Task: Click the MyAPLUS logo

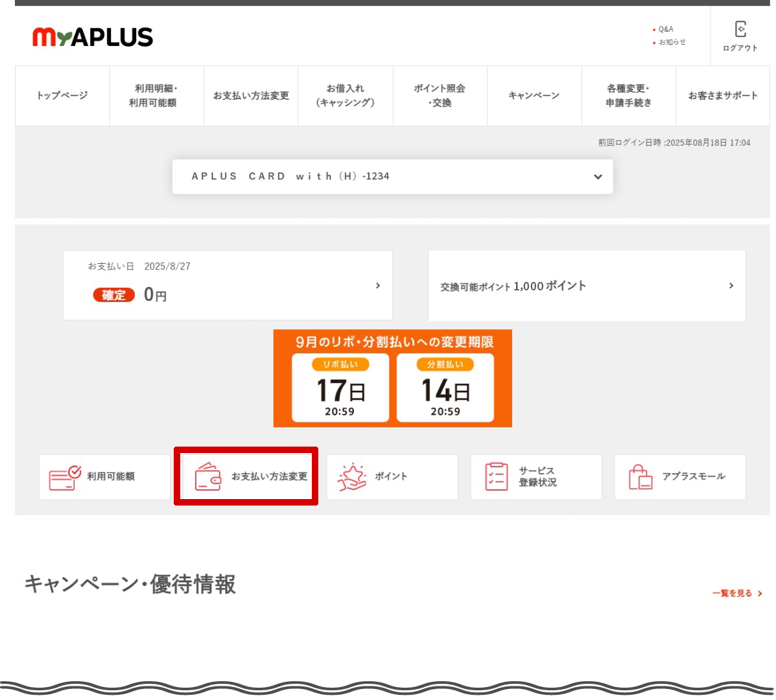Action: [93, 37]
